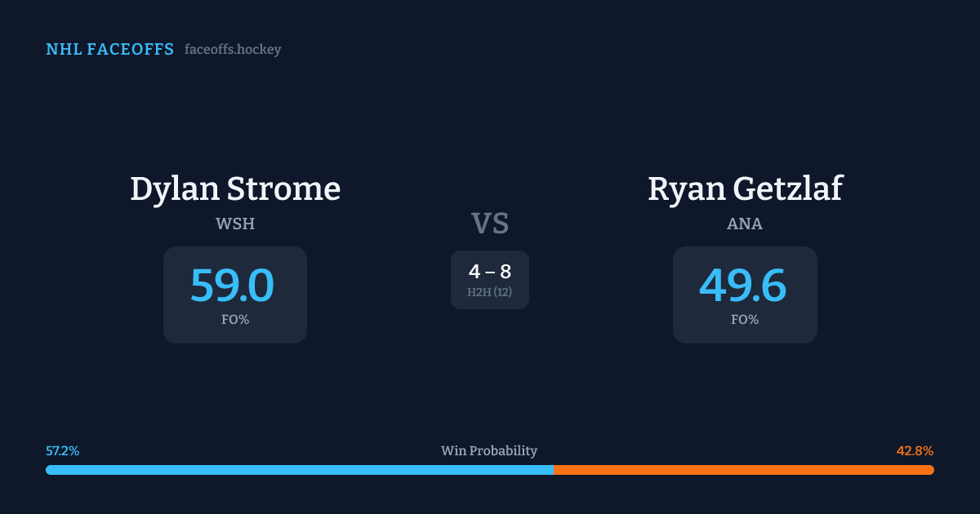The image size is (980, 514).
Task: Click the VS text between players
Action: point(490,224)
